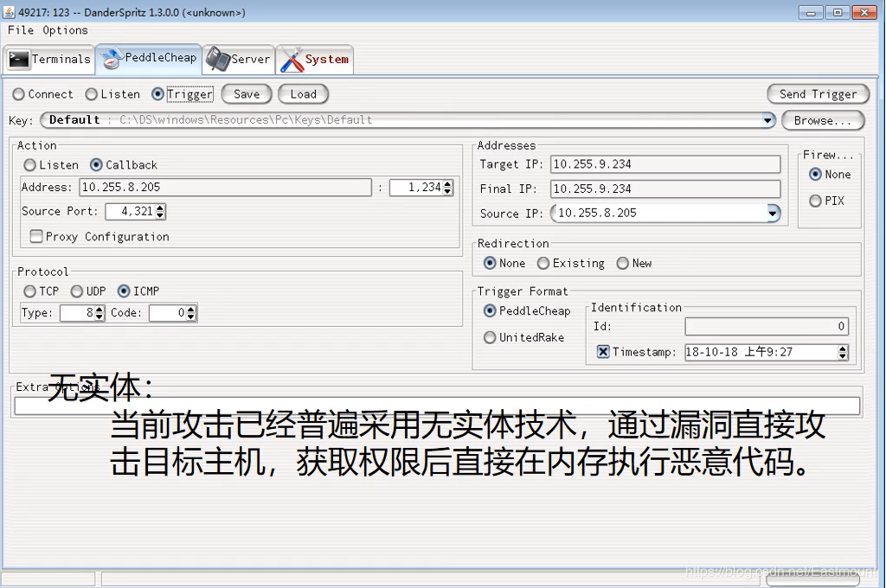Decrease the Timestamp value
Viewport: 886px width, 588px height.
coord(843,356)
